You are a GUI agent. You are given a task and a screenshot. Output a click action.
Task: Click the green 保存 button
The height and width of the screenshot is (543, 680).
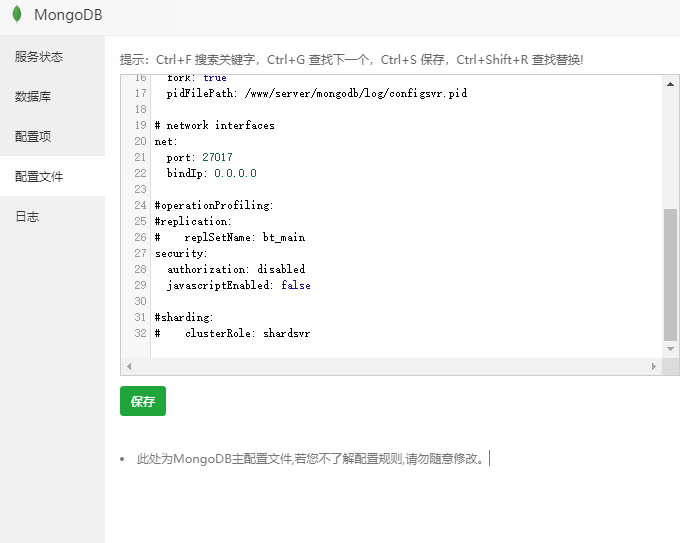point(143,401)
